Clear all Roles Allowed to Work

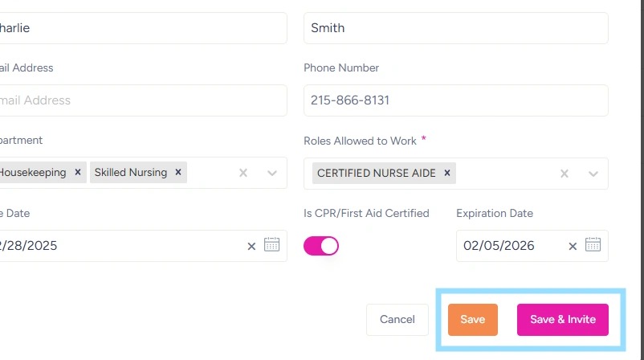(x=565, y=174)
